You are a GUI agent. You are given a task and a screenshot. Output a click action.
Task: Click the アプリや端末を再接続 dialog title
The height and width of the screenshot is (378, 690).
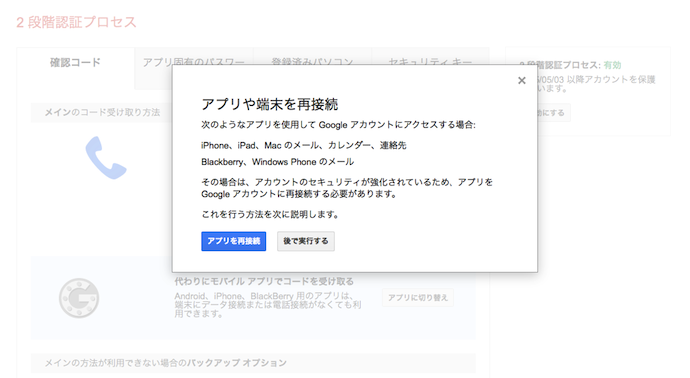click(x=269, y=104)
